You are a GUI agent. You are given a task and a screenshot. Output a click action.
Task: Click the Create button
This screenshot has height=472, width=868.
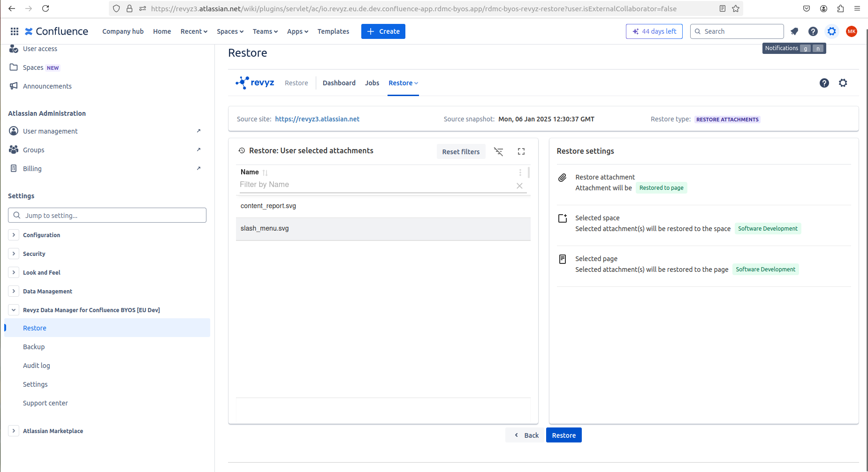click(383, 31)
